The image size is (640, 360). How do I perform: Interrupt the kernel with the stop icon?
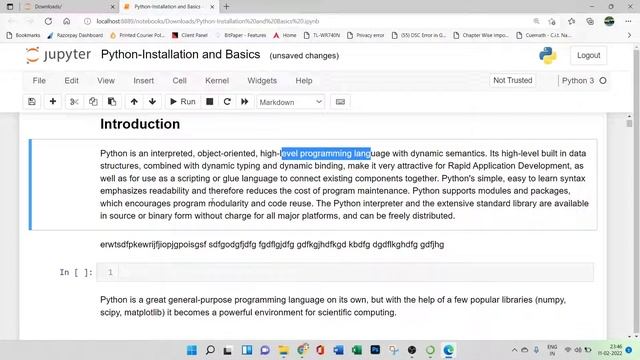(x=209, y=102)
